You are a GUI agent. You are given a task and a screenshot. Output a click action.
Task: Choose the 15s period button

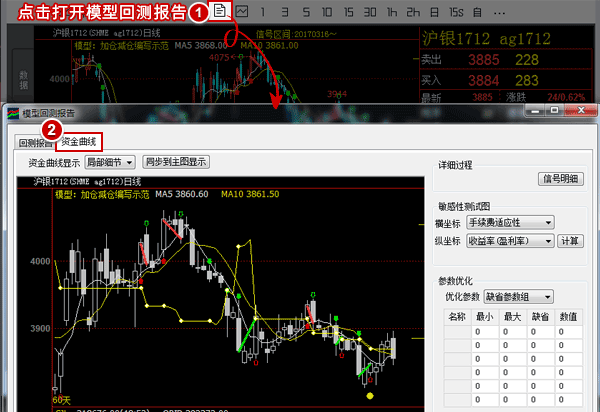pyautogui.click(x=455, y=12)
